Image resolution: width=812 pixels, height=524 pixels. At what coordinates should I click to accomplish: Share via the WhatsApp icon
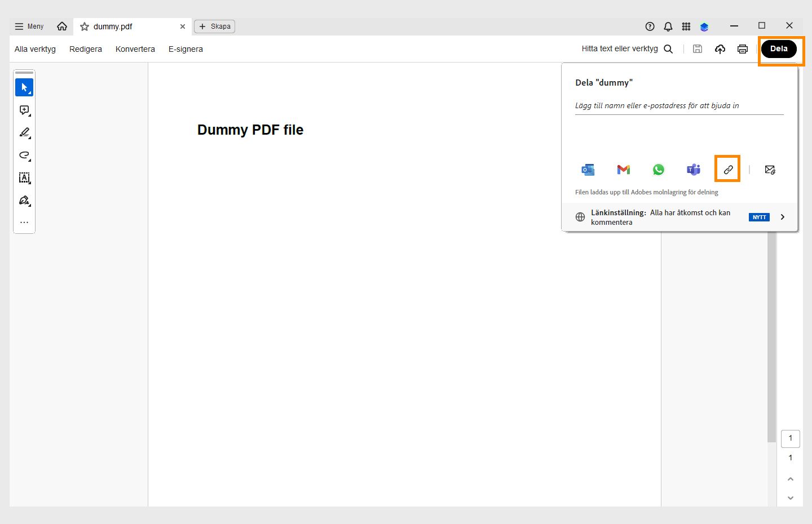659,170
